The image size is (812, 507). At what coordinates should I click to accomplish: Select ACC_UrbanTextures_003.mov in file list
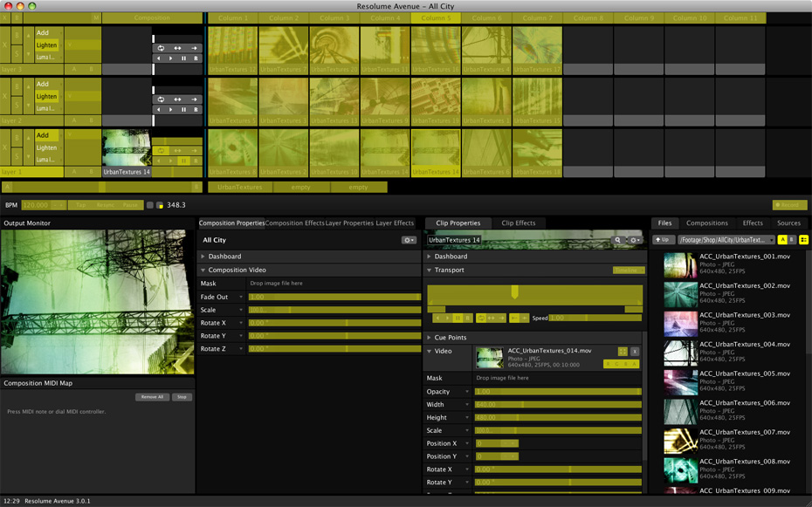point(727,322)
